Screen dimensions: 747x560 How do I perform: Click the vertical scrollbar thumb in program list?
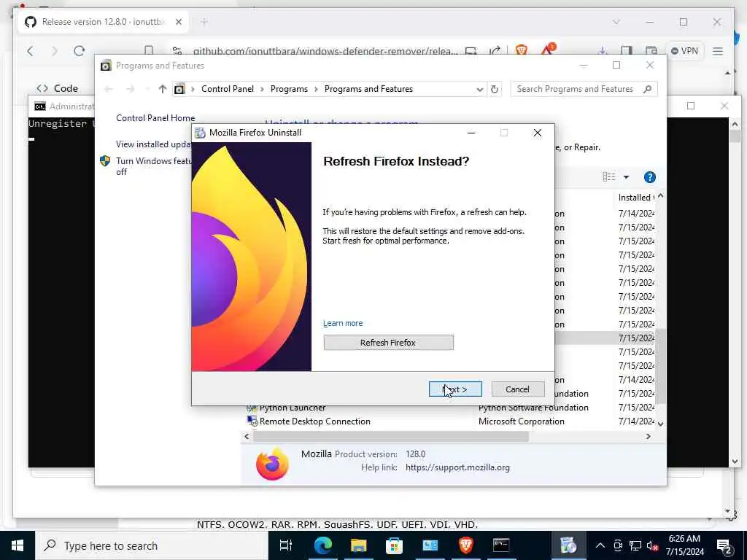pos(660,366)
